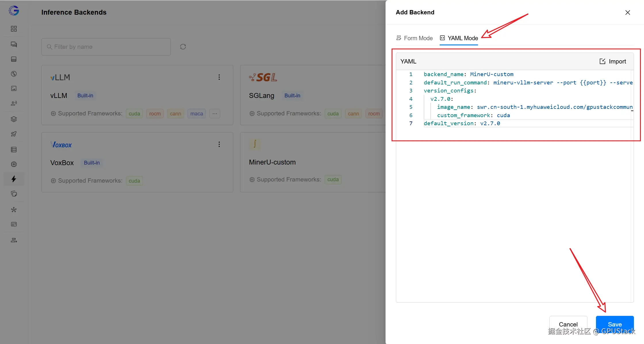Open the vLLM card three-dot menu
644x344 pixels.
pyautogui.click(x=219, y=77)
